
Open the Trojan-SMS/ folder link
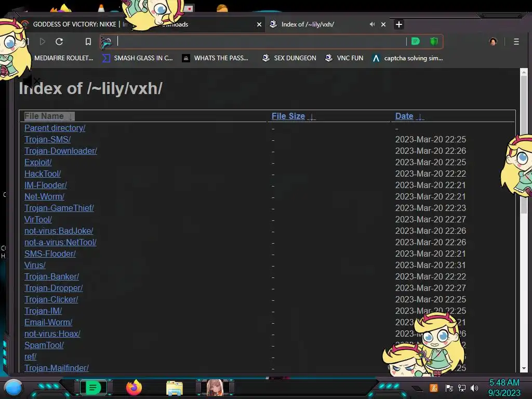(47, 139)
